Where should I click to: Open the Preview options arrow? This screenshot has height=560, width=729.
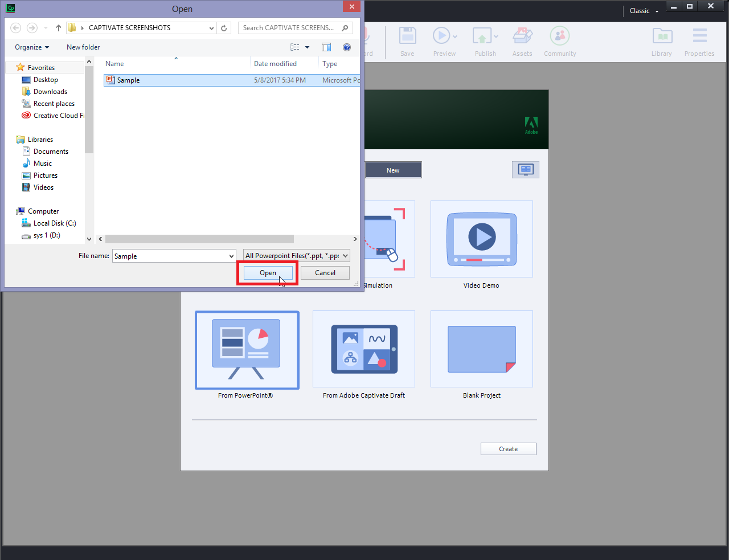(x=455, y=36)
